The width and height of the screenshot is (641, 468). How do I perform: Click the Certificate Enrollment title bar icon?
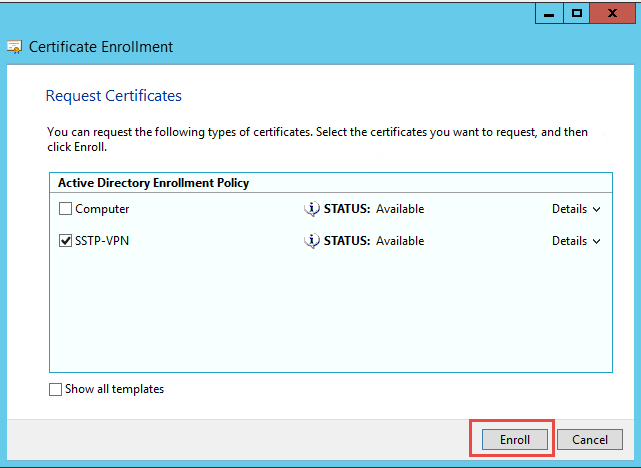(x=14, y=47)
